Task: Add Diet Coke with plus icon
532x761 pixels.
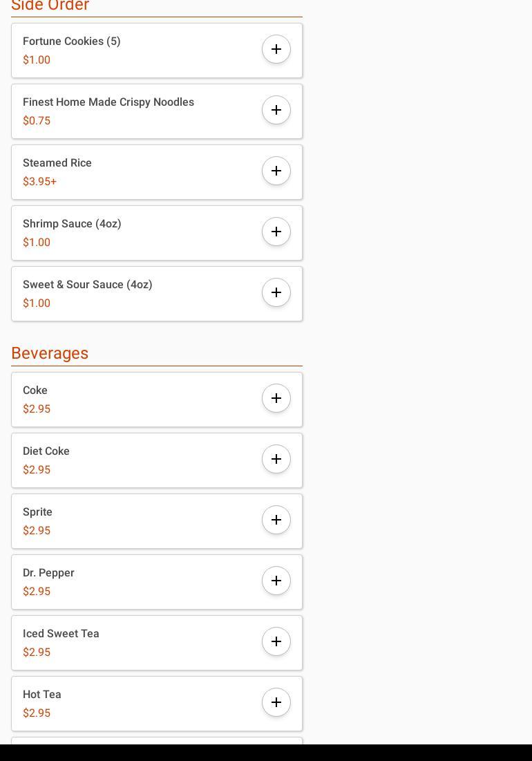Action: point(276,459)
